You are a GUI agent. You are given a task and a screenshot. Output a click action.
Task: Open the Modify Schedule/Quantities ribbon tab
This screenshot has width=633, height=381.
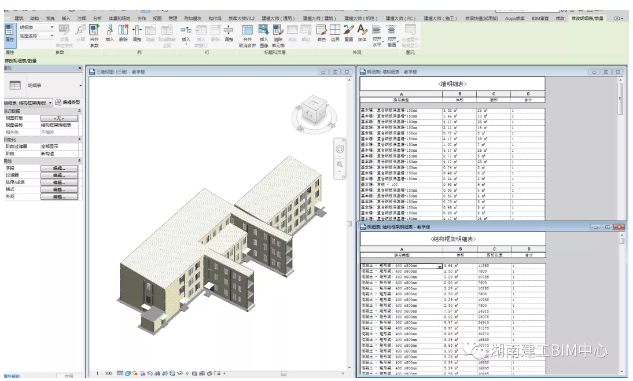[x=588, y=18]
